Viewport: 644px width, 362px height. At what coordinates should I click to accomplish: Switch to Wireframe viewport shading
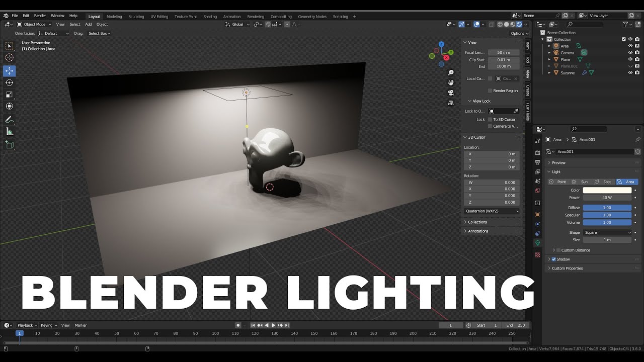500,24
